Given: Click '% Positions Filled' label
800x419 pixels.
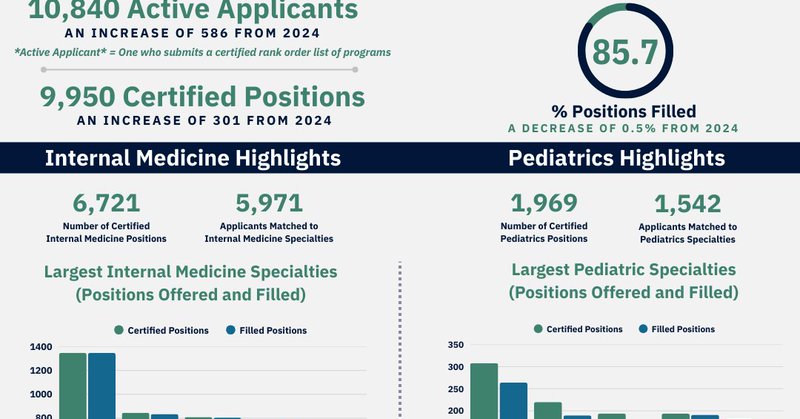Looking at the screenshot, I should click(623, 111).
